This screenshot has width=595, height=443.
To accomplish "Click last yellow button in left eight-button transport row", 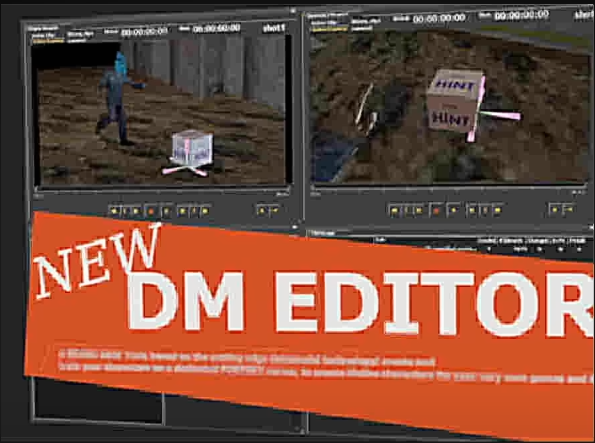I will [205, 211].
